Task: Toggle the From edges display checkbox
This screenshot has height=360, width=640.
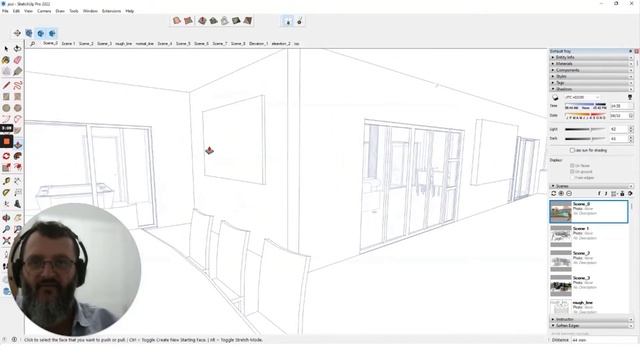Action: (x=572, y=178)
